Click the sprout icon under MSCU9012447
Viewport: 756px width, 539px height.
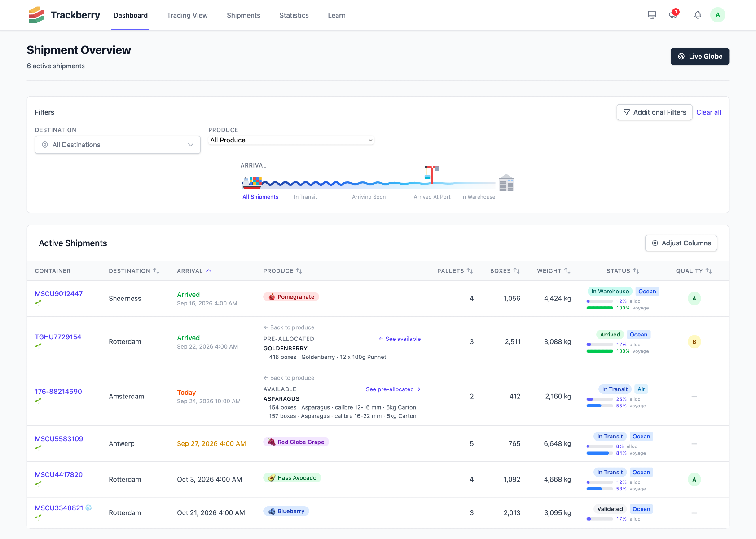pyautogui.click(x=38, y=303)
